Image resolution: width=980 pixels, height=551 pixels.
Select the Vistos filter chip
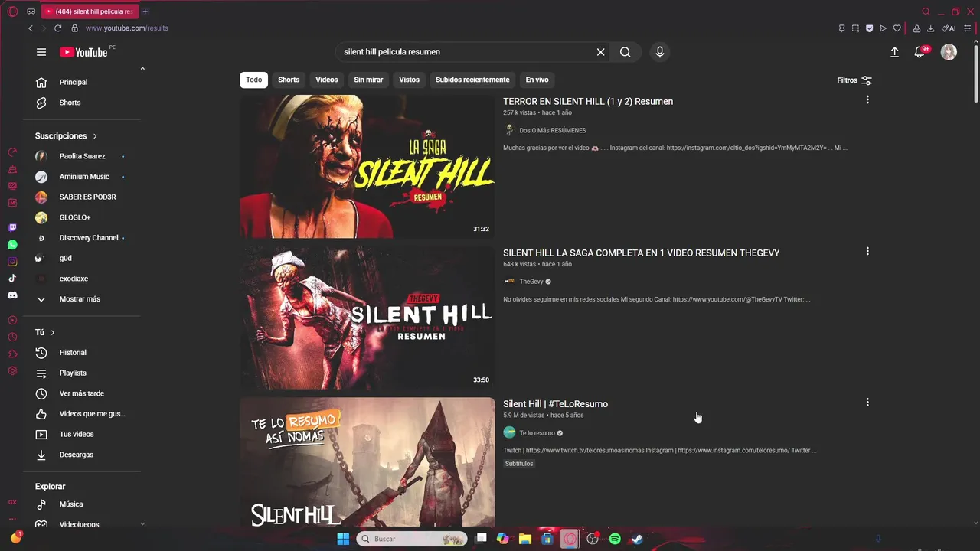410,80
